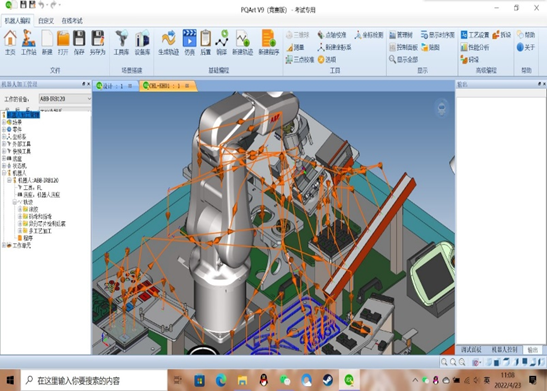
Task: Toggle the 控制面板 control panel display
Action: tap(403, 47)
